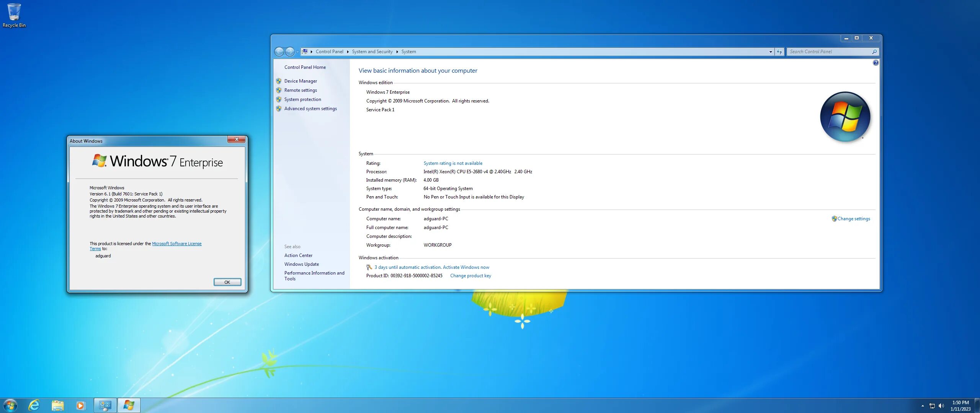Open the Recycle Bin desktop icon

pyautogui.click(x=14, y=16)
